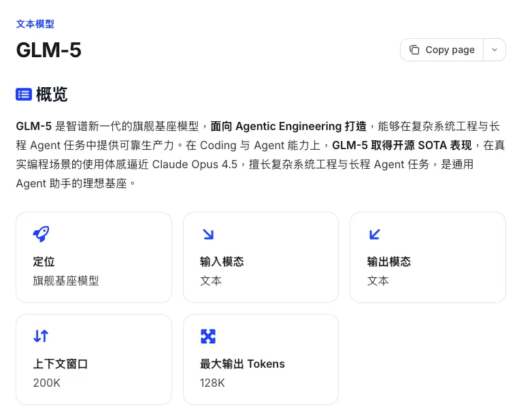Click the 概览 section heading
The height and width of the screenshot is (414, 532).
(52, 95)
